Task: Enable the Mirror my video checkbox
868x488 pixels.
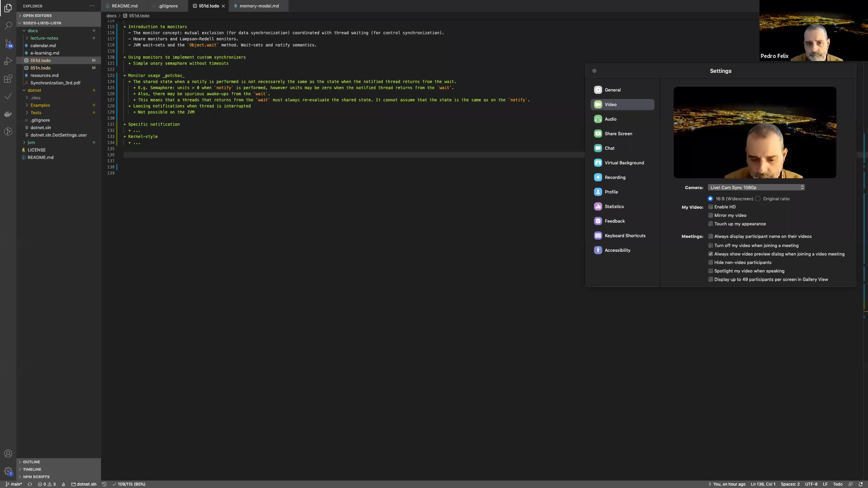Action: (x=711, y=215)
